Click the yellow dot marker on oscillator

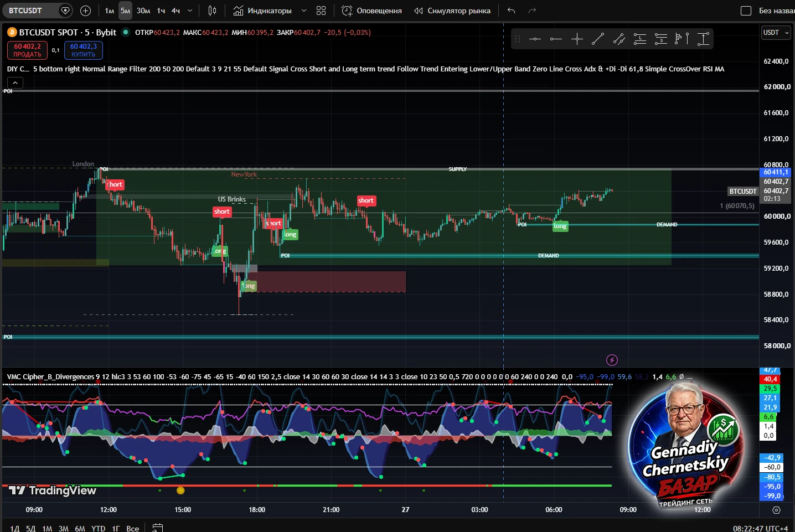click(x=180, y=490)
